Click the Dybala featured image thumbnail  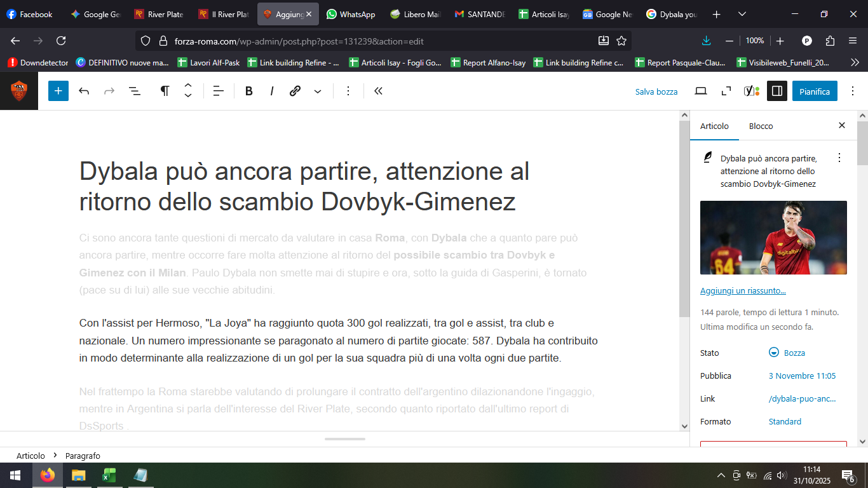(773, 238)
